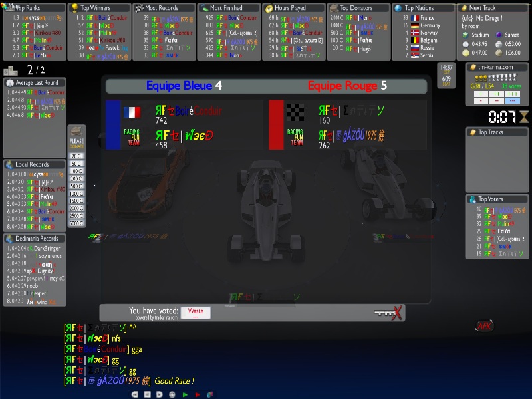
Task: Click the checkered flag in Equipe Rouge team
Action: tap(295, 112)
